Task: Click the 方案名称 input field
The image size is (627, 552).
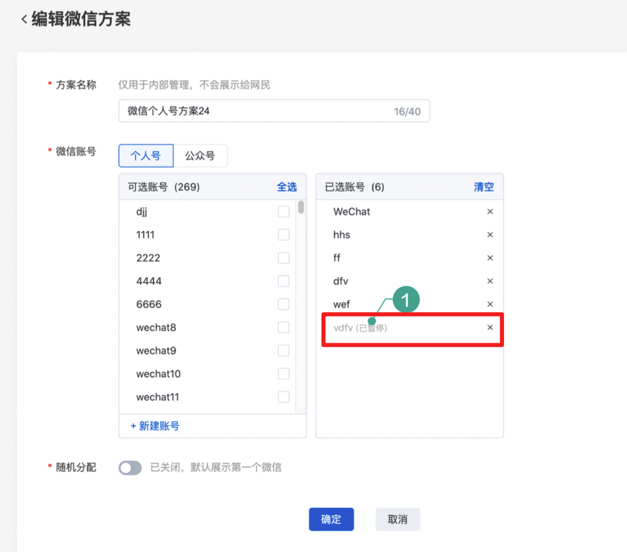Action: pos(255,111)
